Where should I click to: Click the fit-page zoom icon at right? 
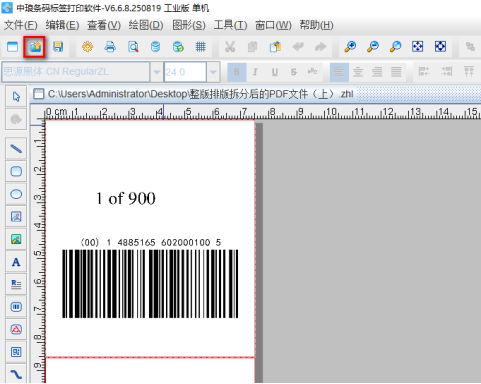(x=440, y=47)
